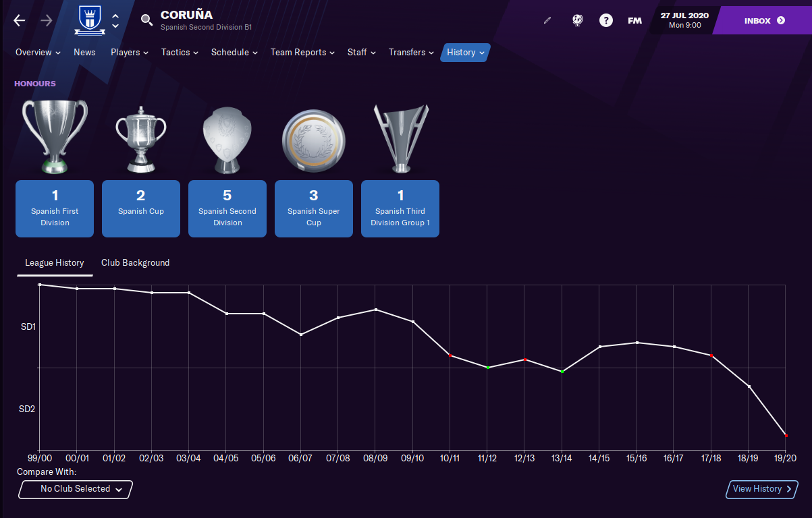Image resolution: width=812 pixels, height=518 pixels.
Task: Click the 08/09 season data point
Action: (375, 310)
